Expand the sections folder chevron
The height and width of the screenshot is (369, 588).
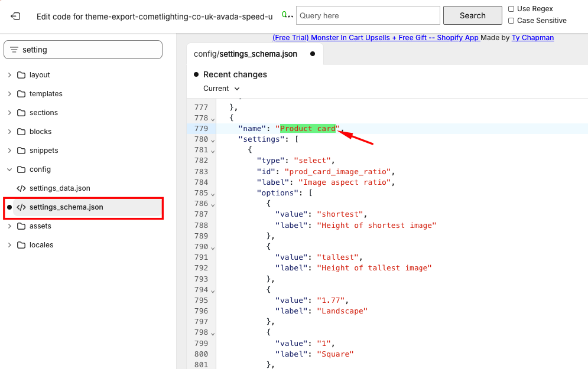[9, 113]
